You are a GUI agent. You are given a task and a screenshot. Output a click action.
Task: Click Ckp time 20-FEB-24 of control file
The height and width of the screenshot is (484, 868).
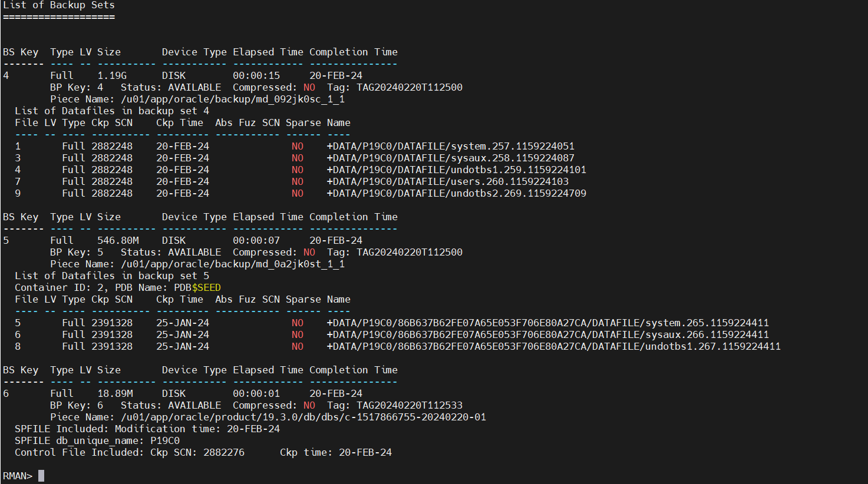coord(365,452)
